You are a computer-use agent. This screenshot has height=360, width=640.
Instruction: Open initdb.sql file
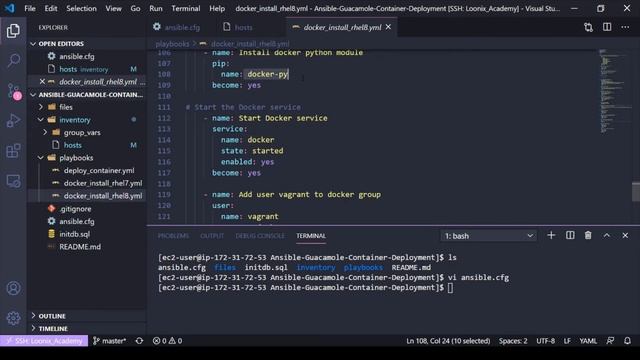74,234
